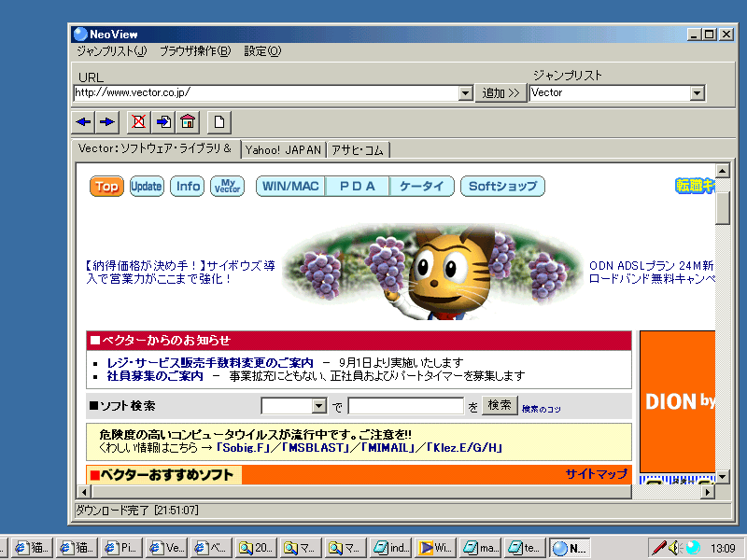Image resolution: width=747 pixels, height=560 pixels.
Task: Open the MIMAIL virus info link
Action: pos(388,448)
